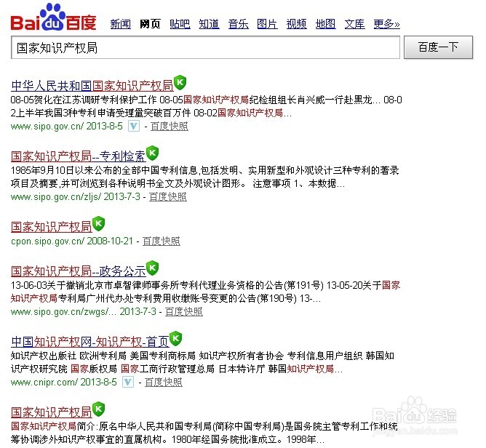
Task: Click URL text www.sipo.gov.cn/ 2013-8-5
Action: click(x=67, y=126)
